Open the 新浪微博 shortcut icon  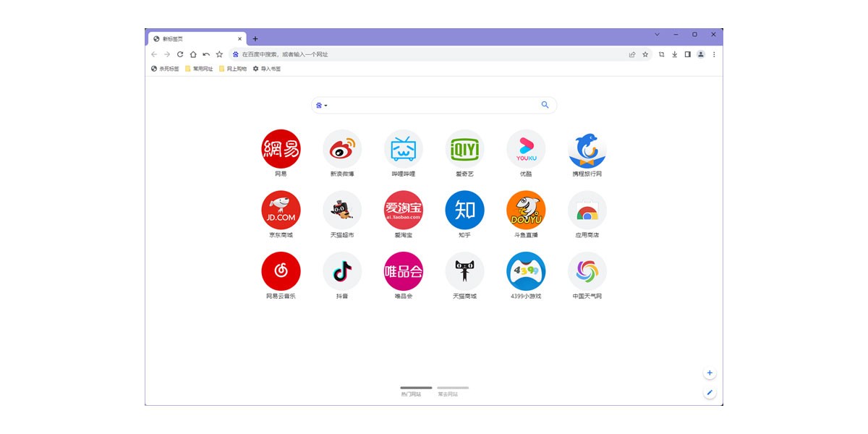tap(342, 149)
